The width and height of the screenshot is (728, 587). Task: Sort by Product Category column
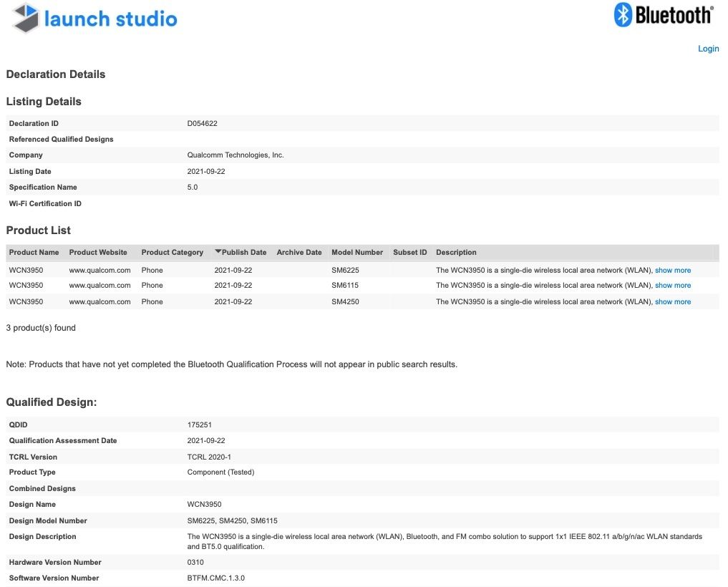pyautogui.click(x=173, y=252)
